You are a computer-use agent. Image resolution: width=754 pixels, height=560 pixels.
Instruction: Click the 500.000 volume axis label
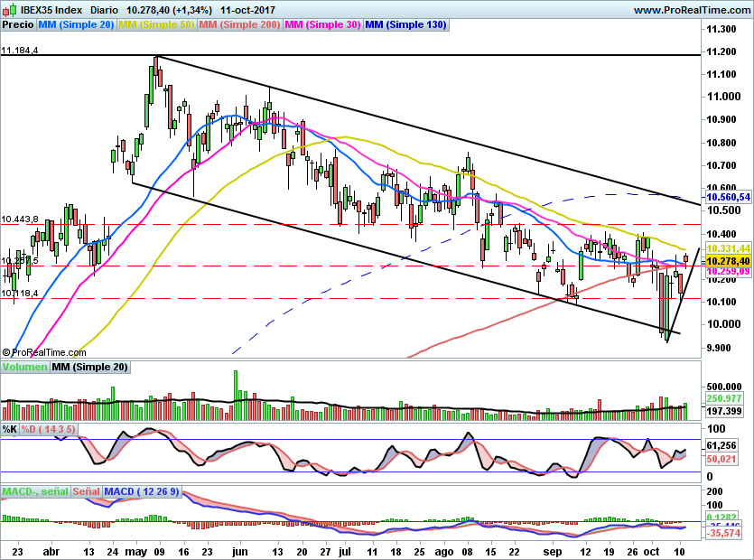coord(723,387)
